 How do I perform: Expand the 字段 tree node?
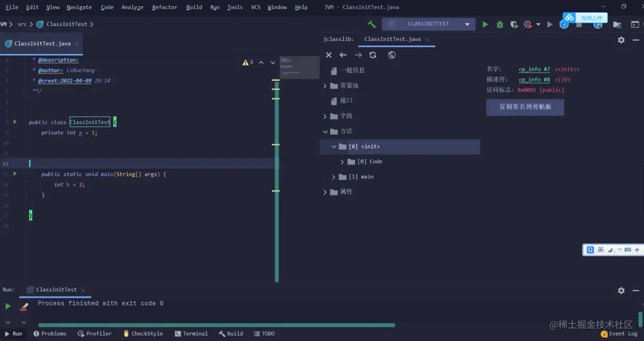pos(325,116)
